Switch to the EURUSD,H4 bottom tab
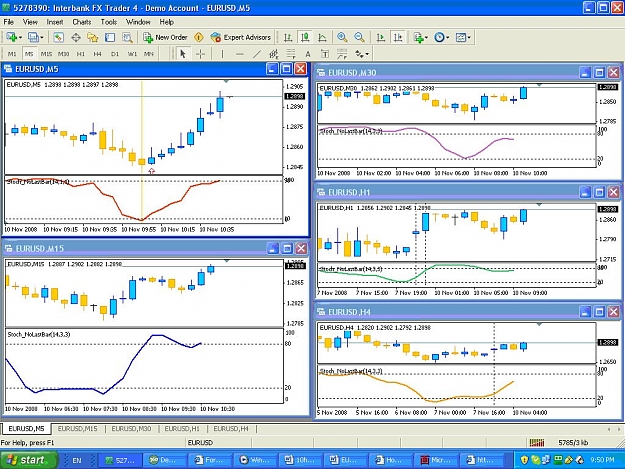 point(231,429)
